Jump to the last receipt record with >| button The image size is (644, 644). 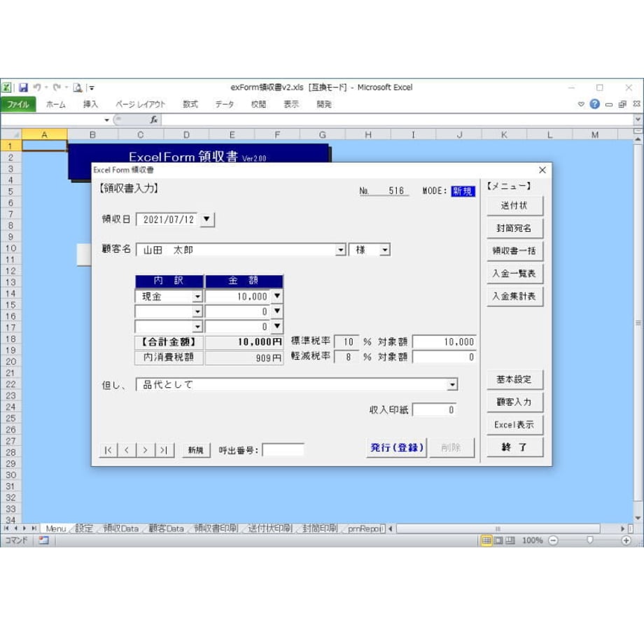coord(164,450)
